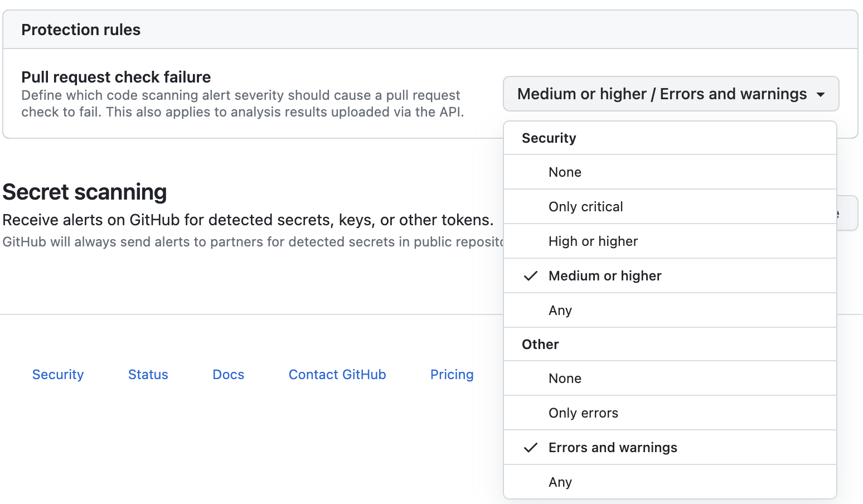Open the Status footer link
863x504 pixels.
[x=148, y=375]
